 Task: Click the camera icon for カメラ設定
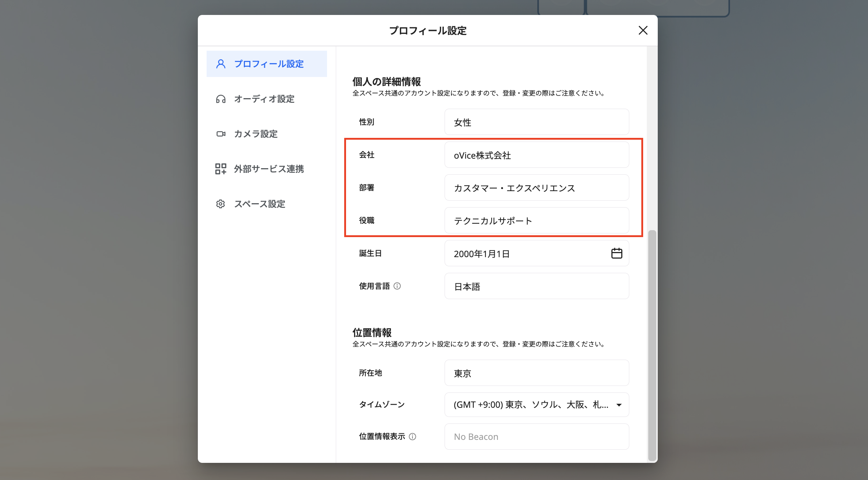(221, 134)
